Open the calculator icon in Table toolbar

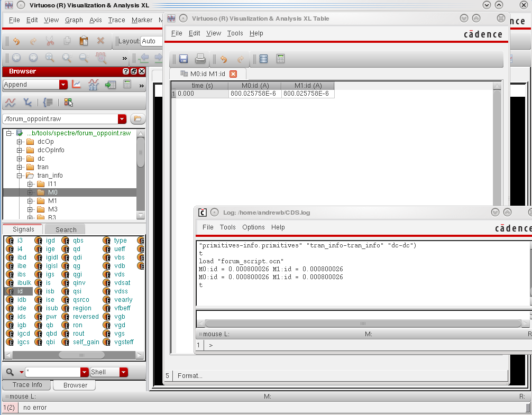point(280,59)
